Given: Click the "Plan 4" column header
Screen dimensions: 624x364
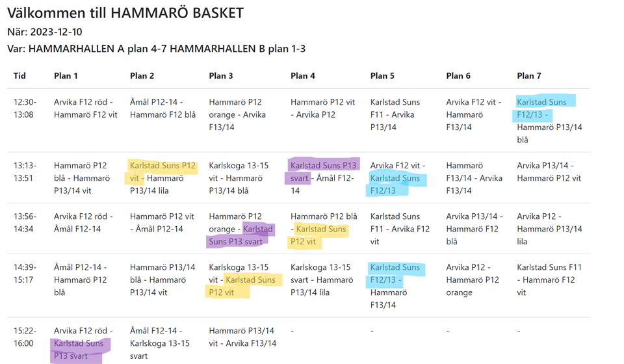Looking at the screenshot, I should tap(302, 76).
